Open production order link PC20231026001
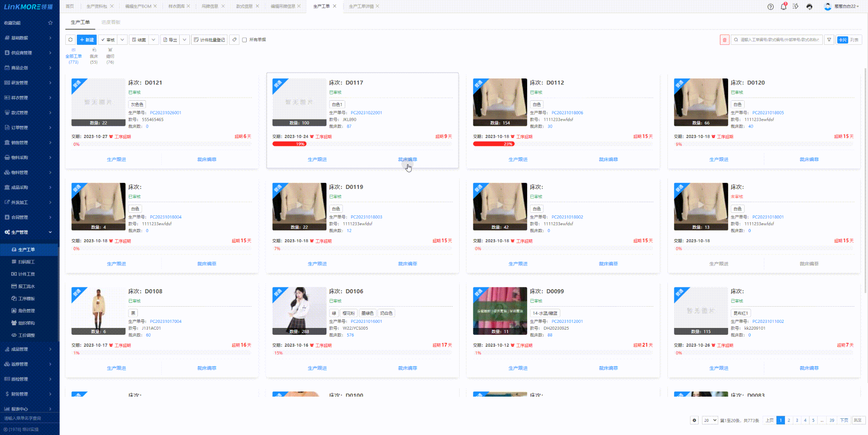This screenshot has width=868, height=435. [x=166, y=113]
